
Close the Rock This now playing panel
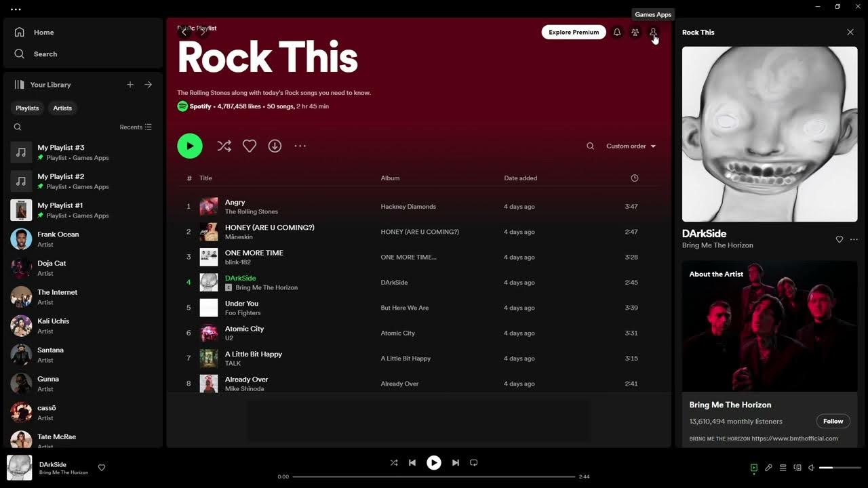pyautogui.click(x=850, y=32)
